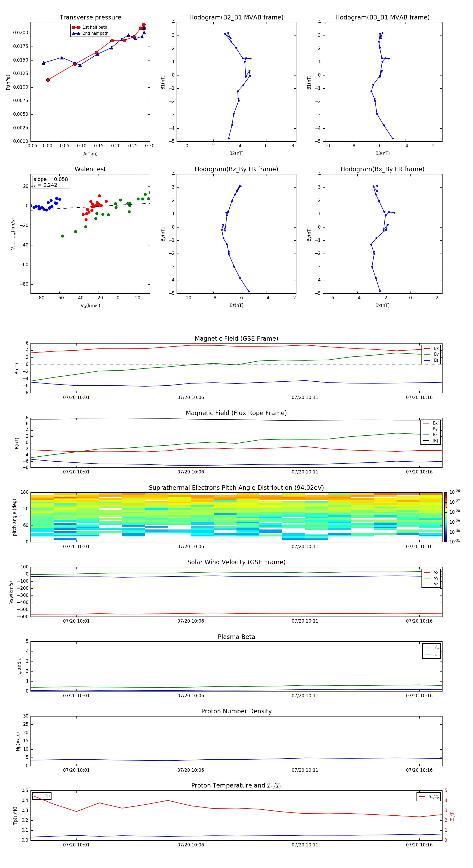Click the 'Vsw(km/s)' axis label
This screenshot has height=868, width=473.
point(11,592)
